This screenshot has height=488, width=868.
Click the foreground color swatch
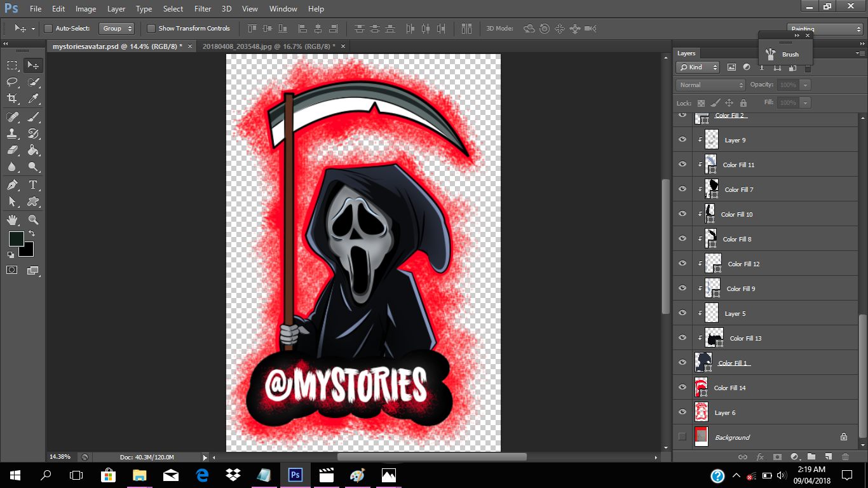pyautogui.click(x=16, y=239)
